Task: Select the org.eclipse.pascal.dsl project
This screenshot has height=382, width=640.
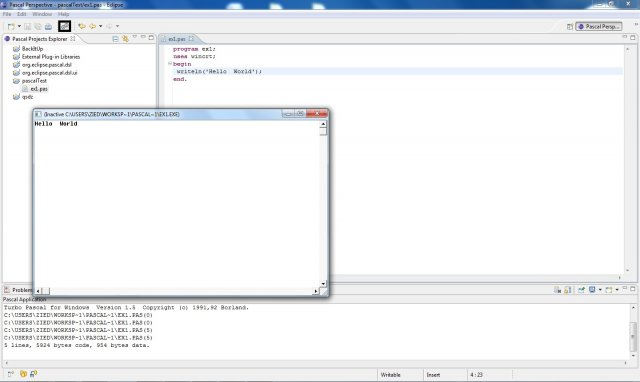Action: pos(47,65)
